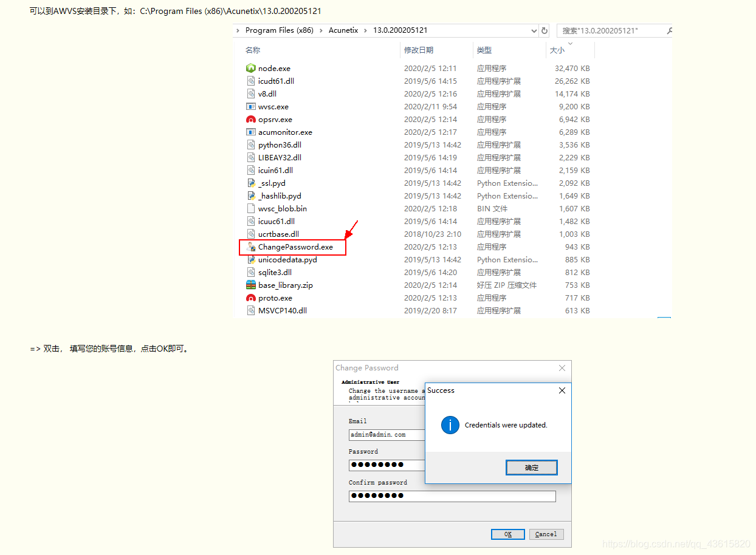
Task: Click the sqlite3.dll file icon
Action: tap(251, 273)
